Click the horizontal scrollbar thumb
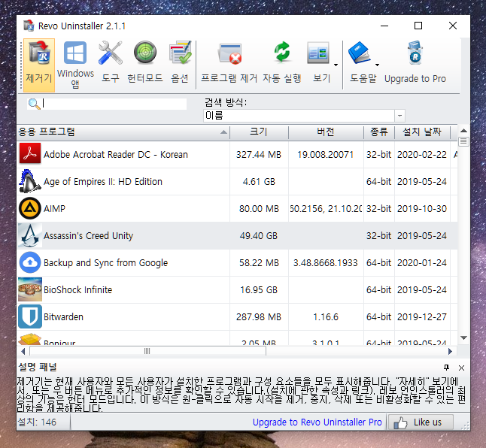 click(147, 351)
